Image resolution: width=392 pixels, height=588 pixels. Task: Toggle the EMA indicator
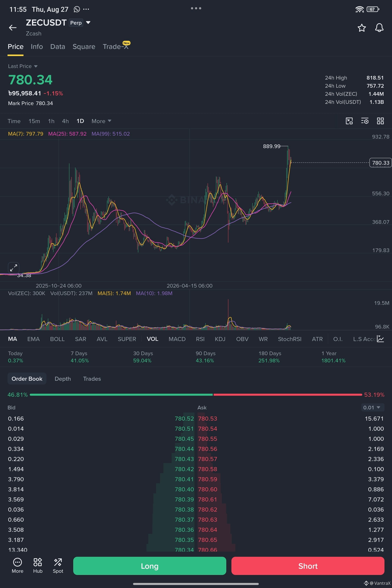click(x=34, y=339)
